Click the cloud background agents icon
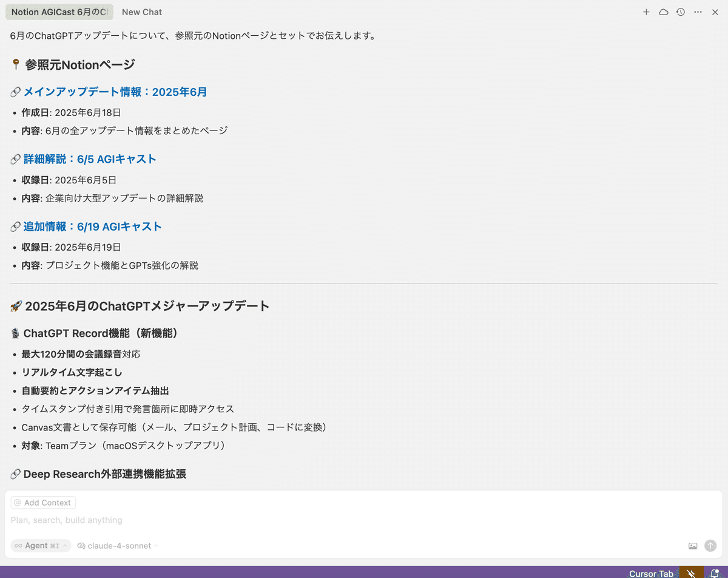 (x=664, y=12)
